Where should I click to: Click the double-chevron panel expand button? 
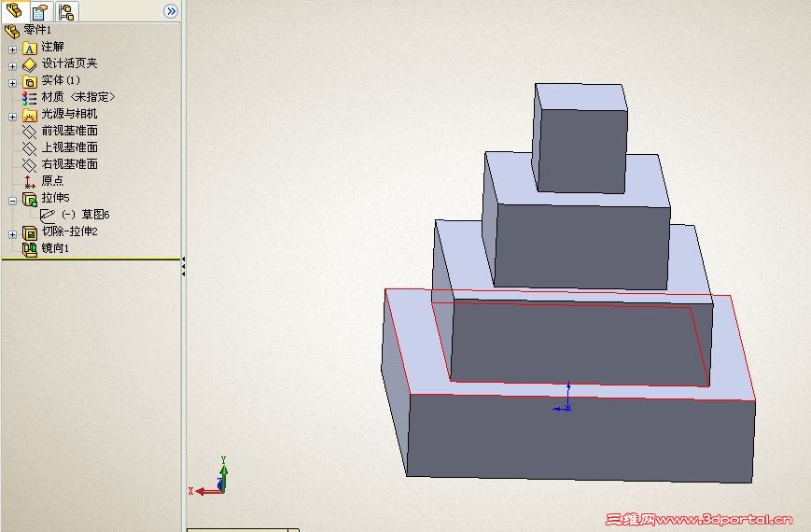(170, 11)
